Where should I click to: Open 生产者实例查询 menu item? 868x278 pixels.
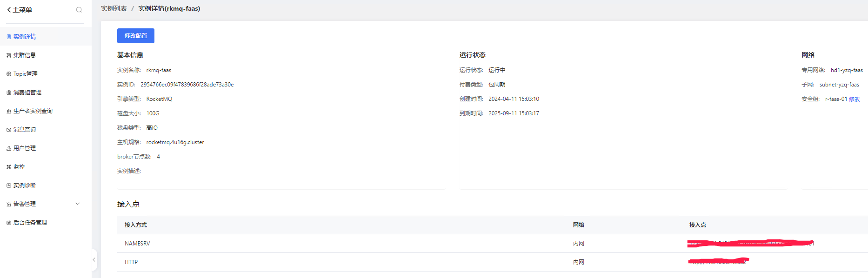coord(46,111)
